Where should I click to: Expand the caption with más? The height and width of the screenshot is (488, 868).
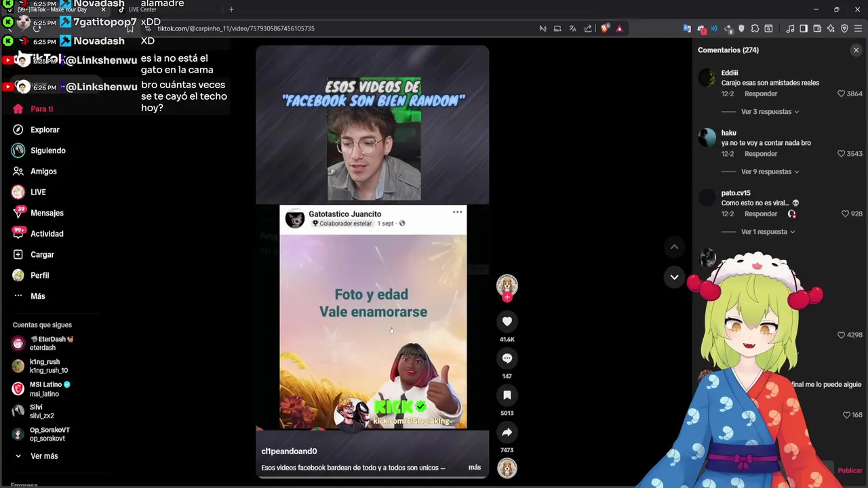click(x=475, y=468)
